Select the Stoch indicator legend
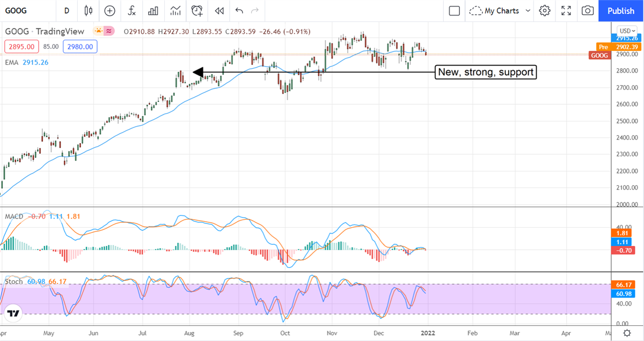 14,281
